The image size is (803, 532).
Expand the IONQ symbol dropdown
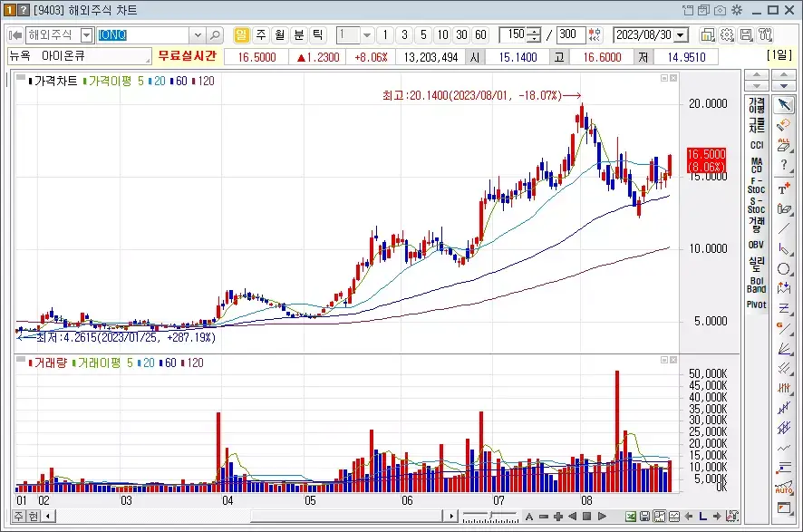pos(198,35)
